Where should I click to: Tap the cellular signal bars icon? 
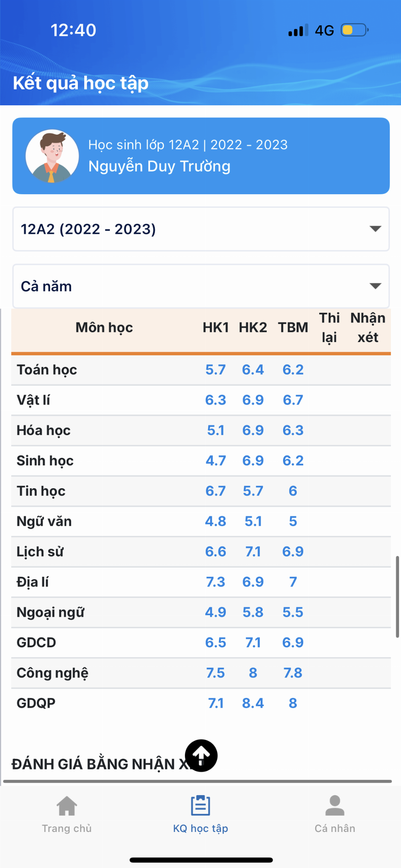coord(298,30)
